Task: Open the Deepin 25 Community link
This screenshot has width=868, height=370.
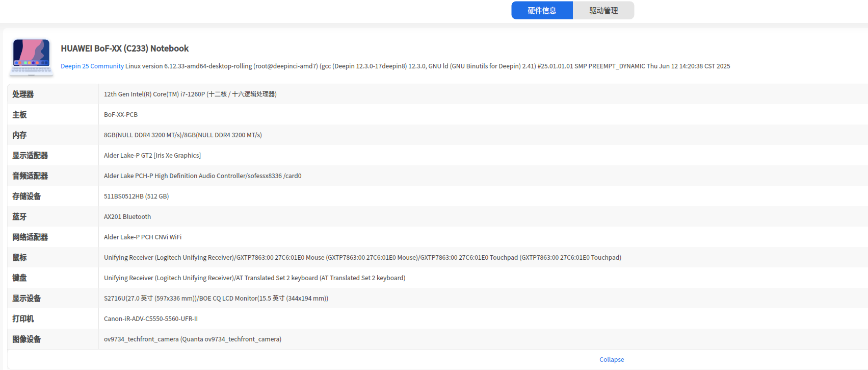Action: [x=92, y=66]
